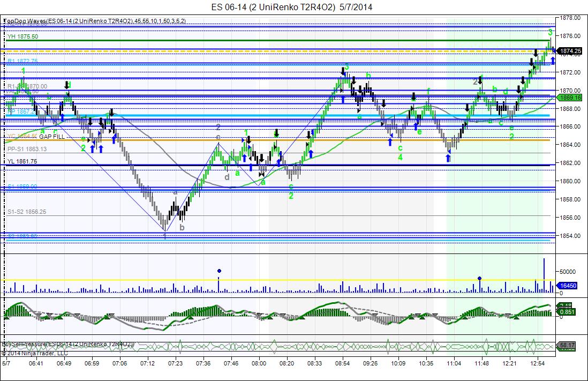The image size is (588, 381).
Task: Click the 1862.00 price axis label
Action: pyautogui.click(x=570, y=163)
